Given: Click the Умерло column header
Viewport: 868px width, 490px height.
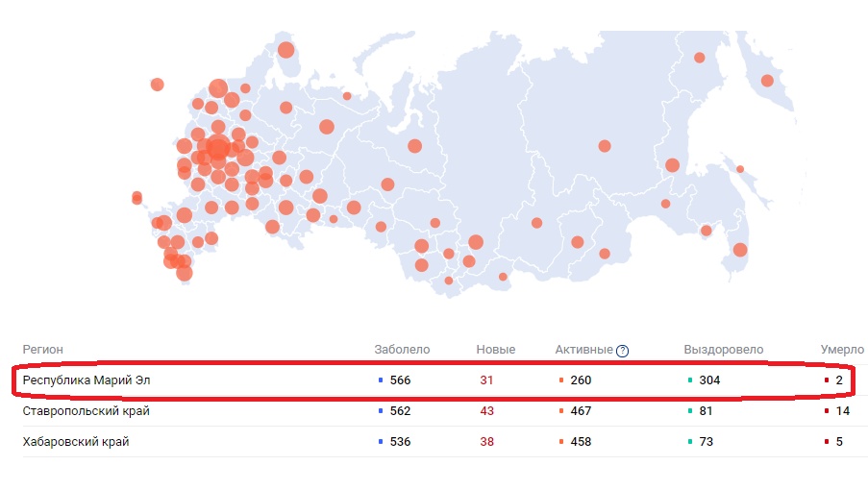Looking at the screenshot, I should (x=841, y=350).
